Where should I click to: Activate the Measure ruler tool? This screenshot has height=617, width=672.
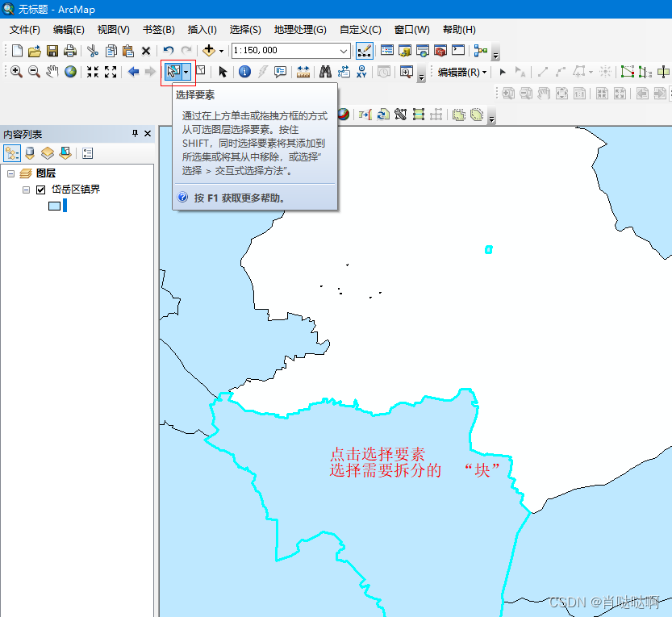(x=303, y=72)
